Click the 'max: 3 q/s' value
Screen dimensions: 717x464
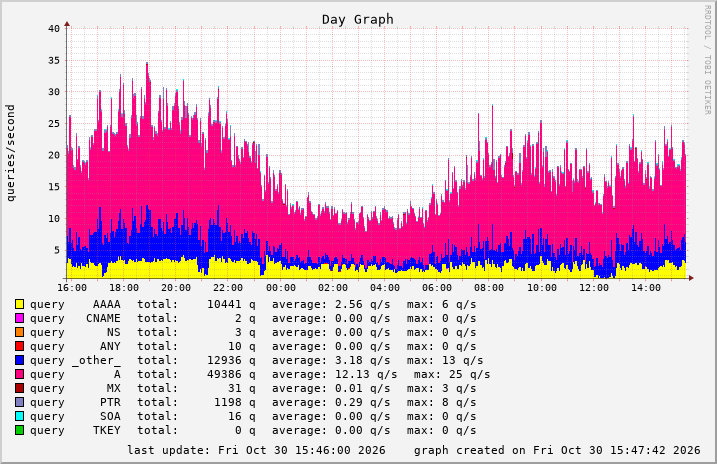click(x=441, y=389)
